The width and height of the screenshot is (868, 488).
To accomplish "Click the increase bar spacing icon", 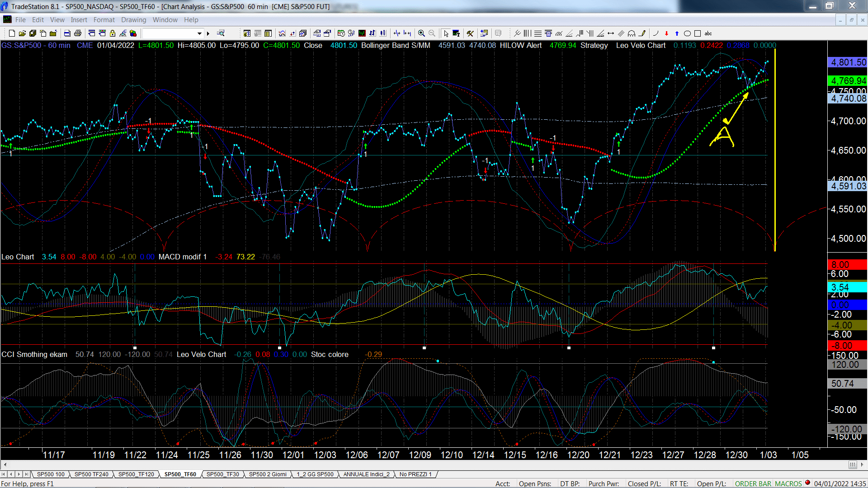I will click(x=407, y=33).
